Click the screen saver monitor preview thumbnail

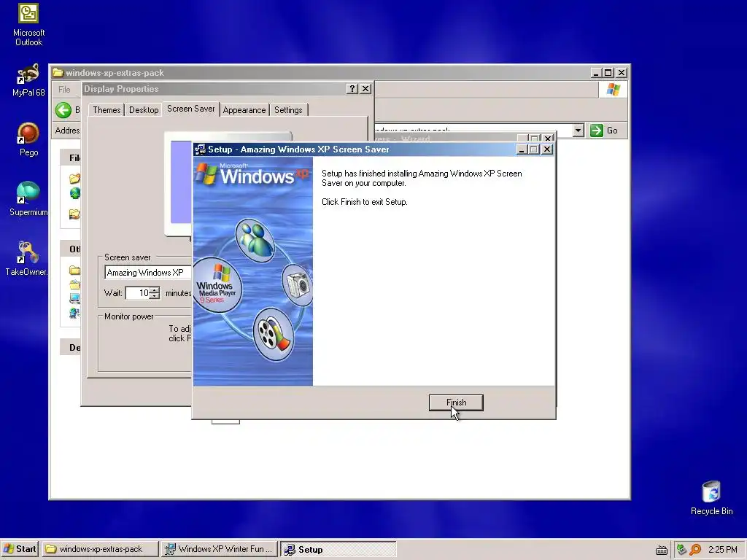pyautogui.click(x=181, y=183)
